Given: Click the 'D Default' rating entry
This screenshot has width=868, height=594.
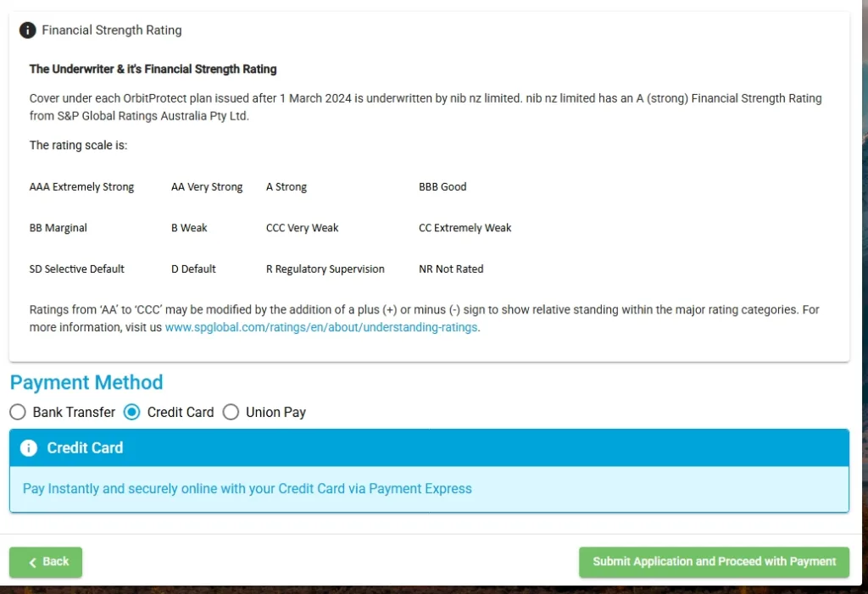Looking at the screenshot, I should 193,269.
